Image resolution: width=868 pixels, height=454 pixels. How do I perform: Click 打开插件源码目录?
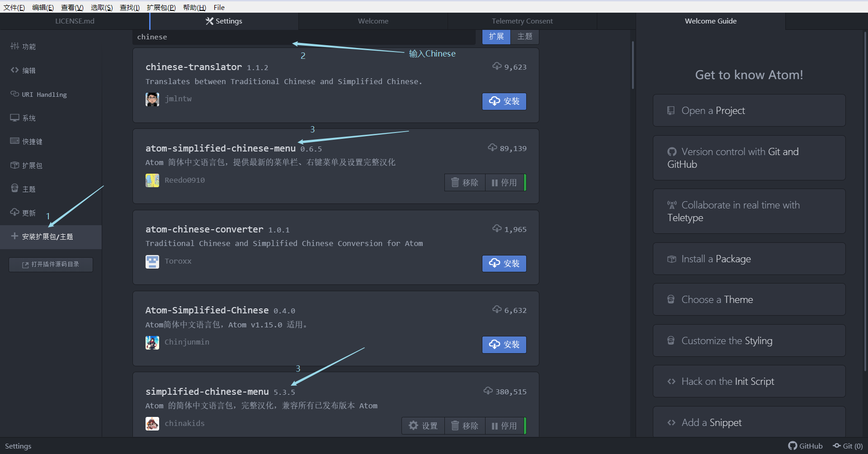tap(51, 265)
